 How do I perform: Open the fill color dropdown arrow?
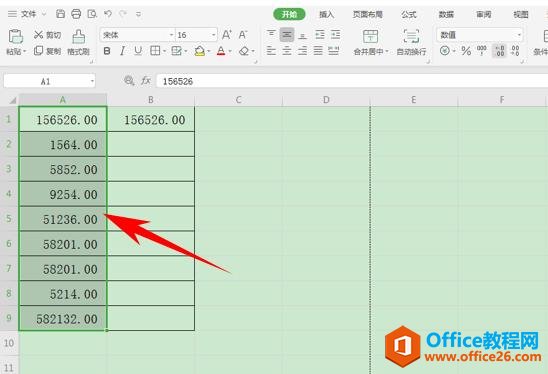[x=209, y=51]
